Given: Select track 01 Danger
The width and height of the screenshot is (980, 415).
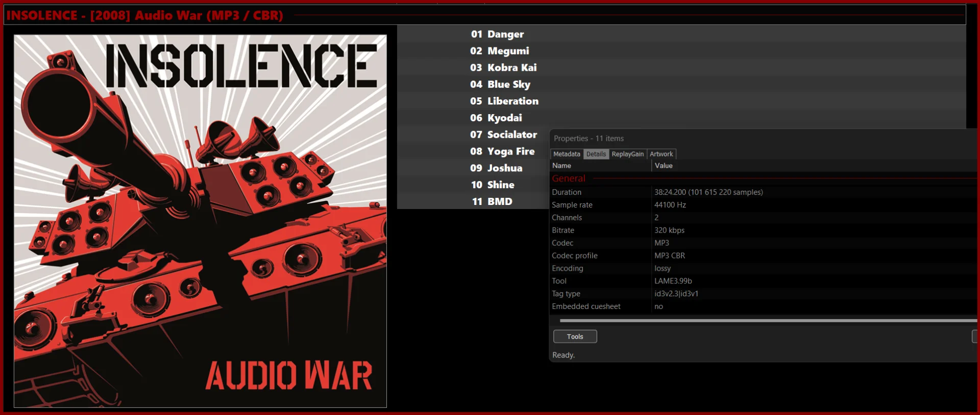Looking at the screenshot, I should click(681, 34).
